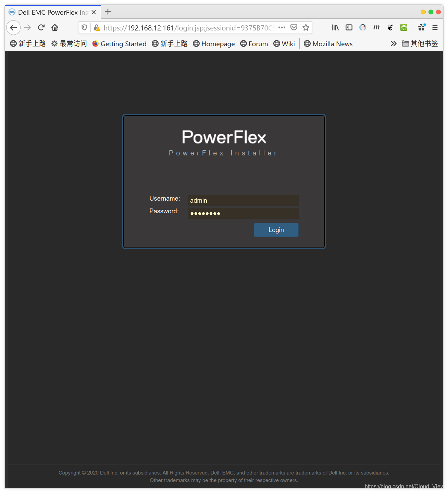Open the browser home page icon
448x493 pixels.
55,27
